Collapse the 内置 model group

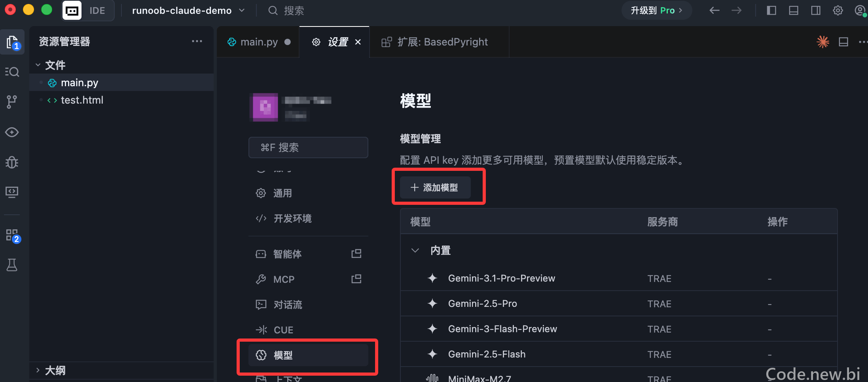415,250
